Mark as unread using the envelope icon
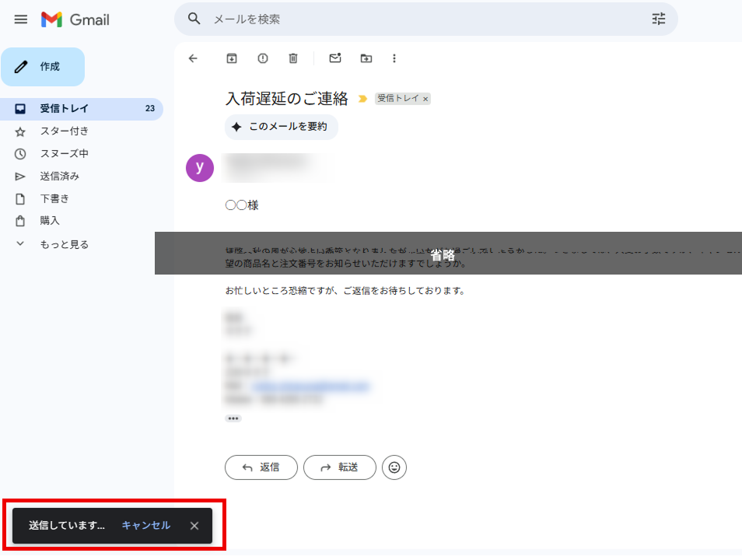The width and height of the screenshot is (742, 560). (335, 58)
